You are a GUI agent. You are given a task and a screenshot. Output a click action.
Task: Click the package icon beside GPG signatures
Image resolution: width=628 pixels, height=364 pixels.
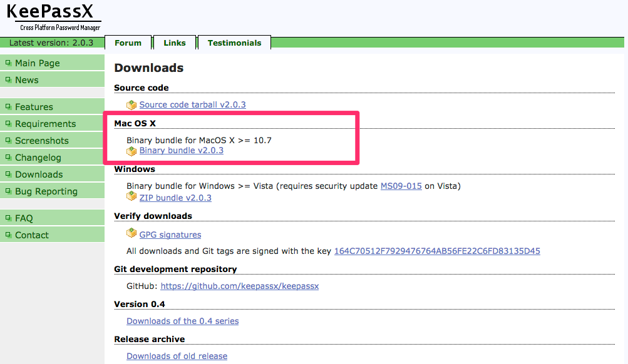[x=131, y=233]
